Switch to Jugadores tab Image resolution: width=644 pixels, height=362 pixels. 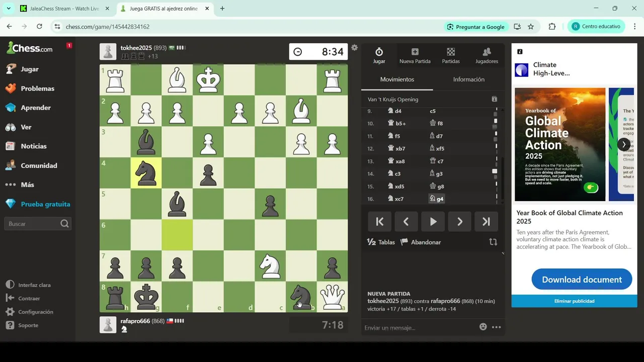pos(487,55)
